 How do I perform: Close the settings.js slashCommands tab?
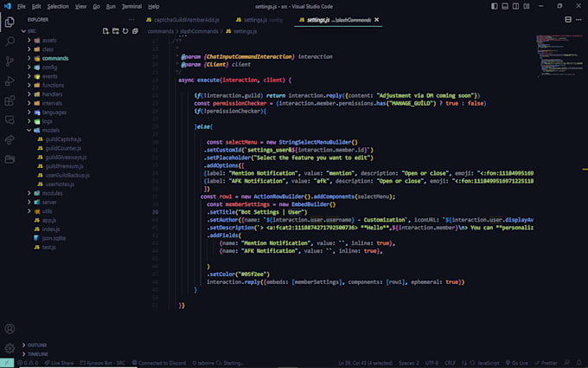coord(376,20)
